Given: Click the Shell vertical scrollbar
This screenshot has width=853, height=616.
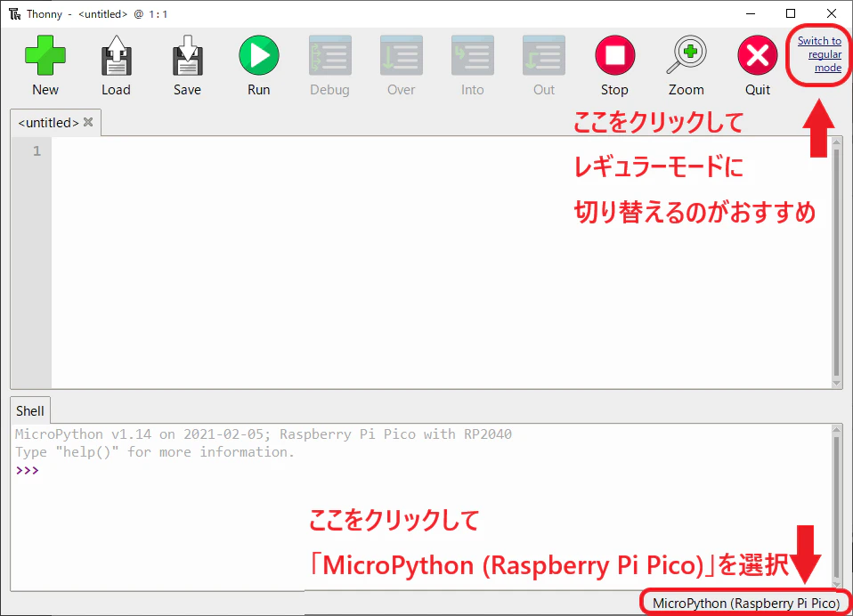Looking at the screenshot, I should pos(837,507).
